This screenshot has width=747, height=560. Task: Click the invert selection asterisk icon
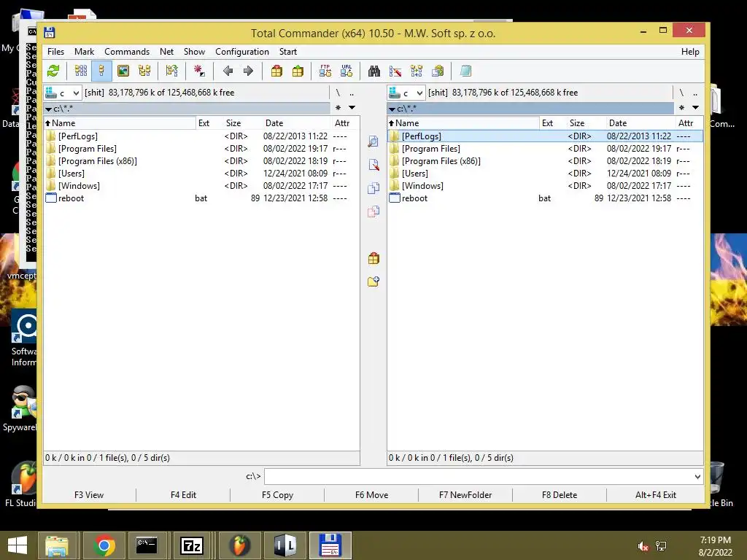coord(199,71)
